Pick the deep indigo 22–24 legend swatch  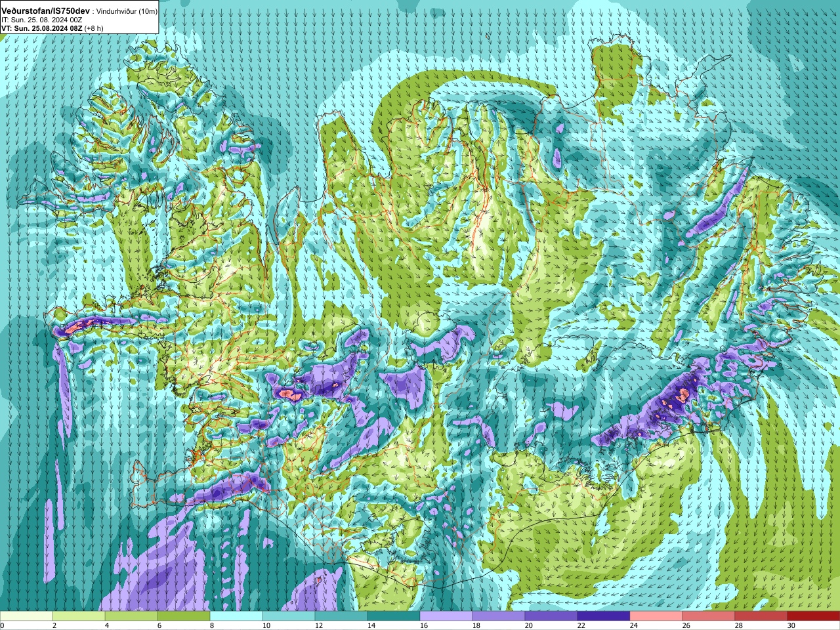(x=604, y=616)
